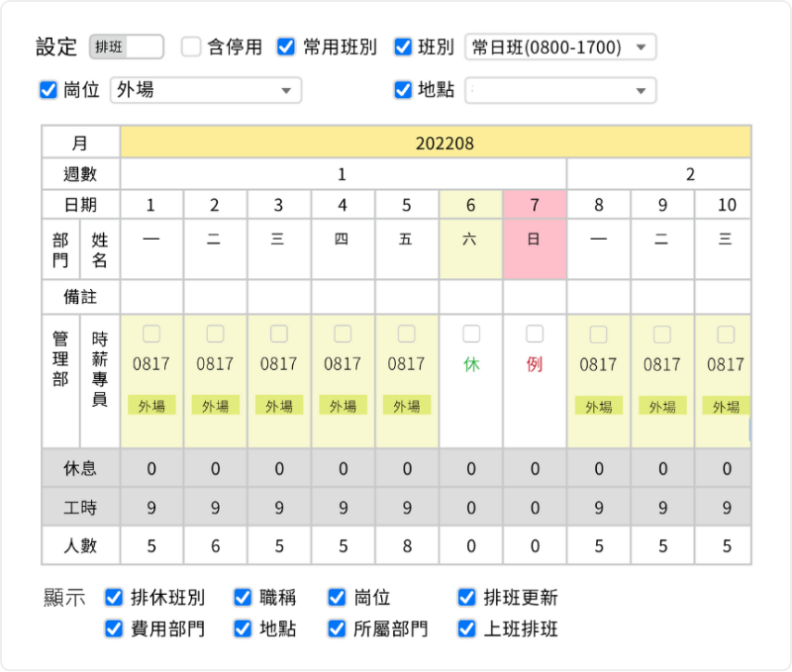
Task: Click the 外場 tag on date 2
Action: 215,405
